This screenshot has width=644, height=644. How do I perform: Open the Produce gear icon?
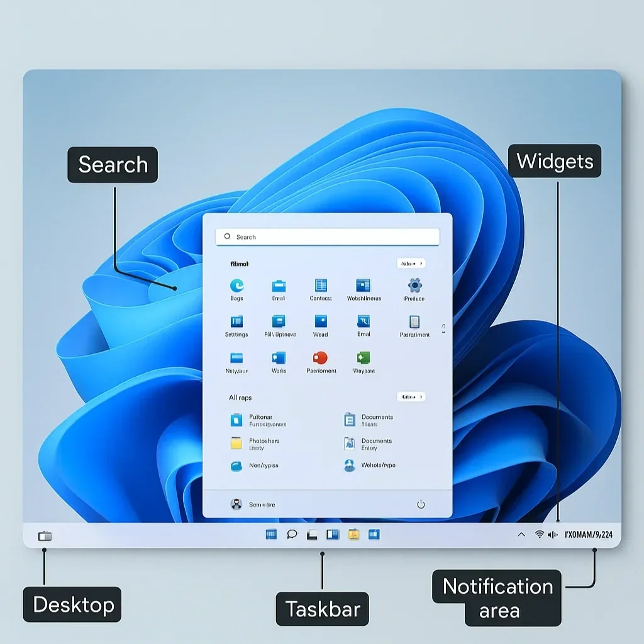[415, 285]
